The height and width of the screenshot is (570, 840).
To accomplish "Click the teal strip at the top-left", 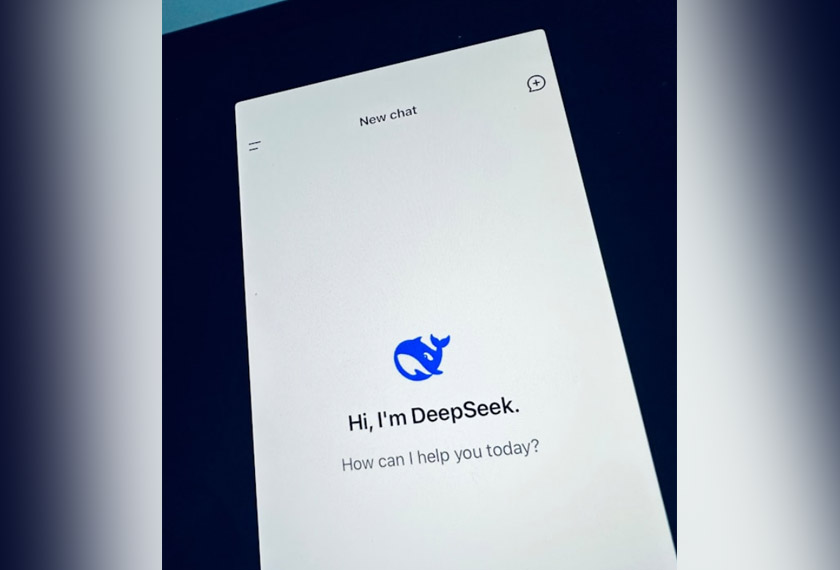I will point(200,12).
